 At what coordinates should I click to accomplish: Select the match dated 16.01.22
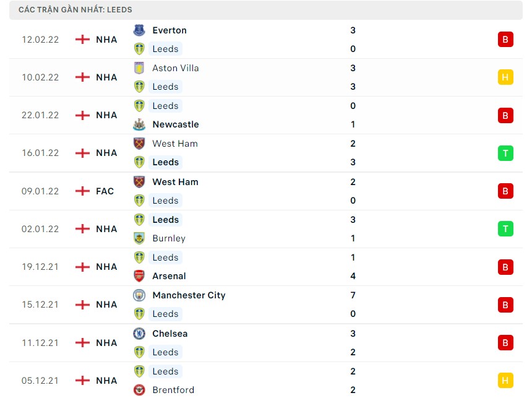coord(40,153)
